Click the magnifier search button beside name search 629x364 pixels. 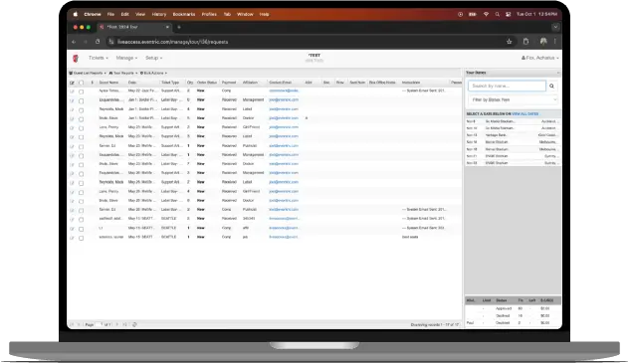pyautogui.click(x=551, y=86)
